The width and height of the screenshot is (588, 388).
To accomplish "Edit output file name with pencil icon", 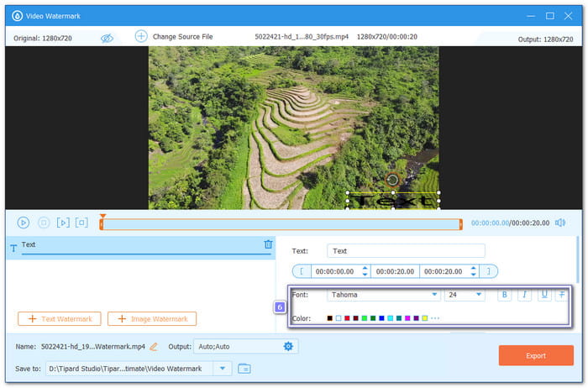I will coord(154,347).
